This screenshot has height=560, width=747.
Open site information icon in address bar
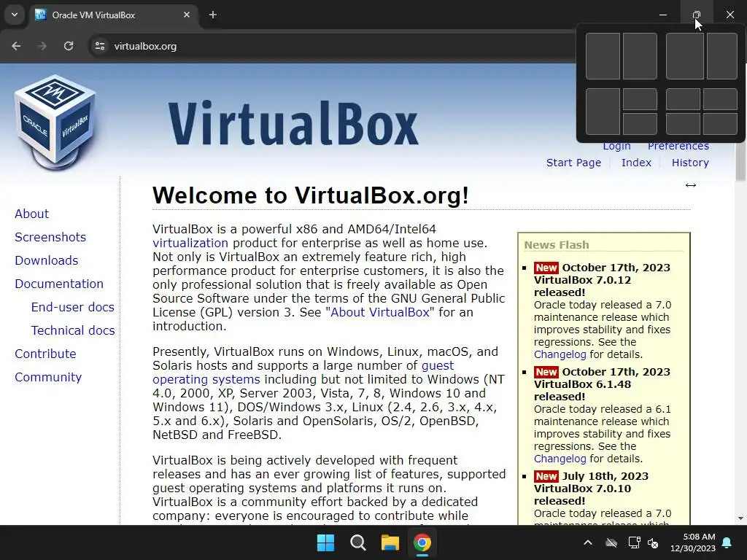point(100,46)
